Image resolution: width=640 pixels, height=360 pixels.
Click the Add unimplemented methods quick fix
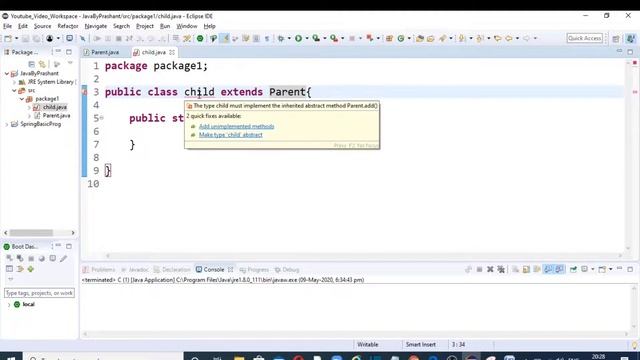pyautogui.click(x=236, y=127)
